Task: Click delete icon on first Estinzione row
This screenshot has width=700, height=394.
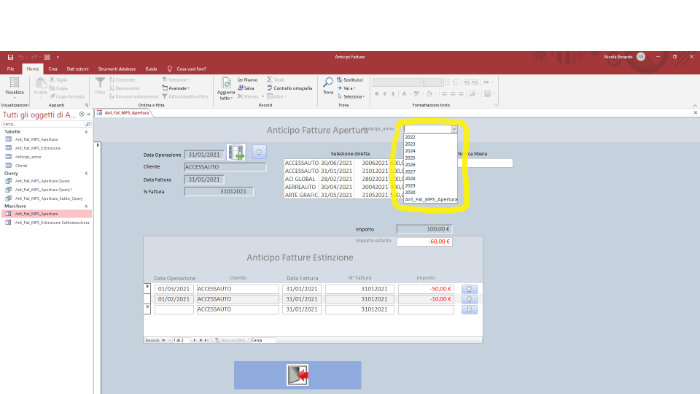Action: [x=469, y=289]
